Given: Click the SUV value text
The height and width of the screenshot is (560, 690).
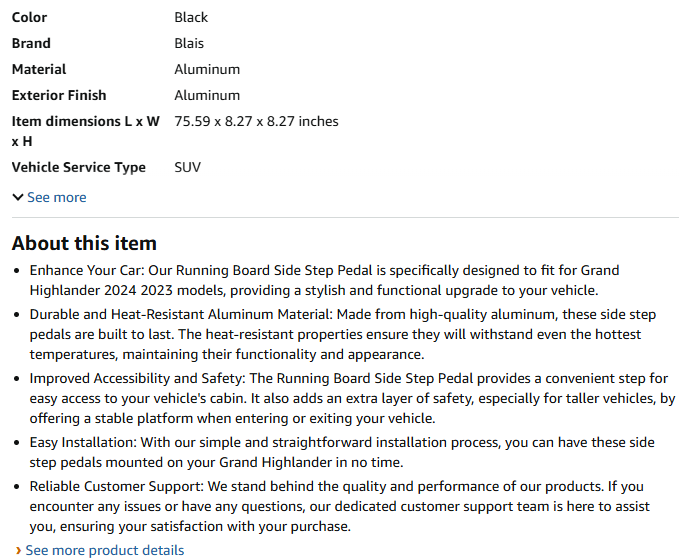Looking at the screenshot, I should (x=187, y=167).
